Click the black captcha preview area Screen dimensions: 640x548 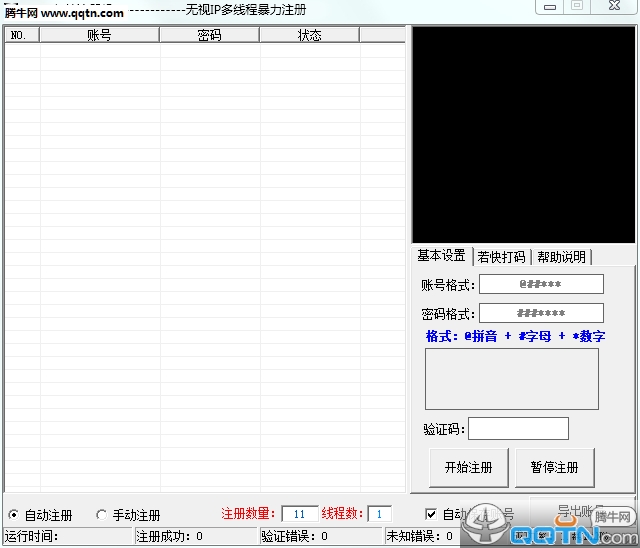point(524,135)
